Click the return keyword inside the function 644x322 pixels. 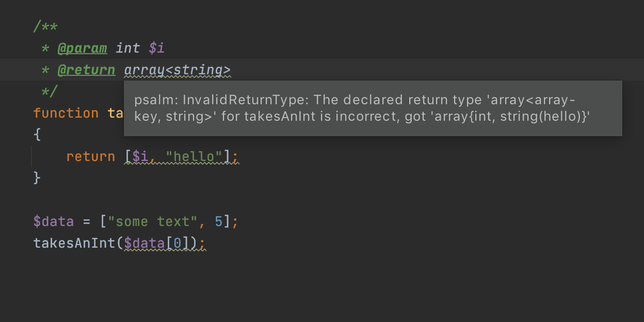point(91,156)
